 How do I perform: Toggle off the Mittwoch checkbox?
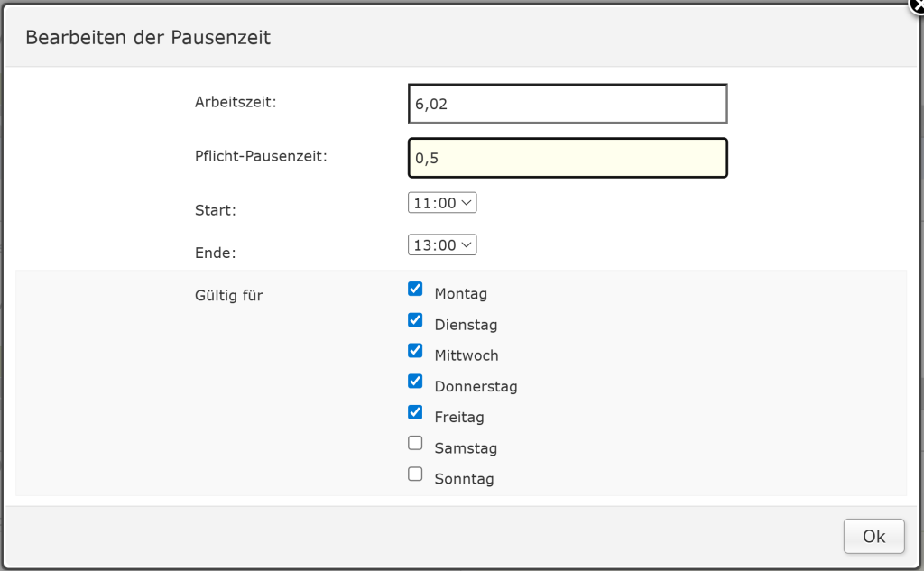tap(415, 351)
